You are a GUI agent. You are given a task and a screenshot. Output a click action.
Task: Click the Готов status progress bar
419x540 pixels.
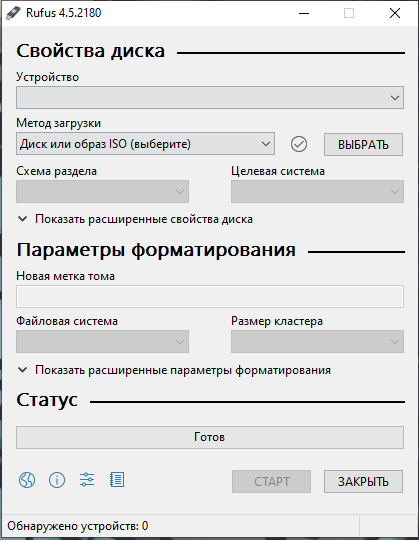tap(210, 437)
